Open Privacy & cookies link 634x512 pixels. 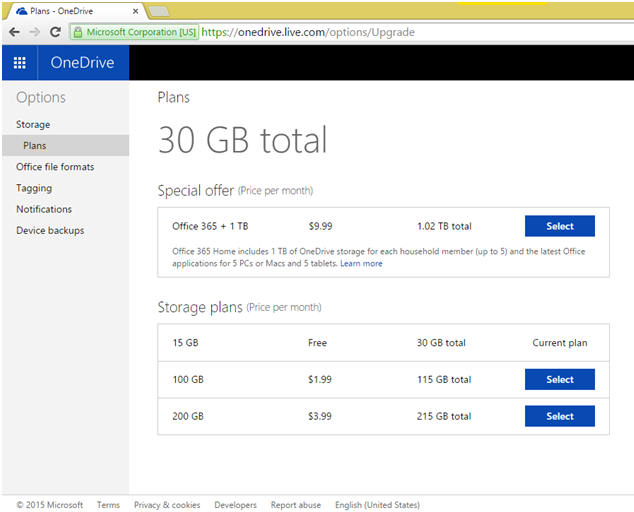(167, 505)
